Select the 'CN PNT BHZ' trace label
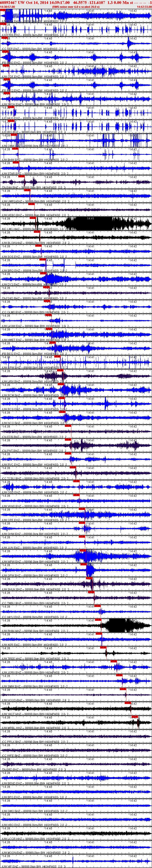152x868 pixels. point(34,450)
